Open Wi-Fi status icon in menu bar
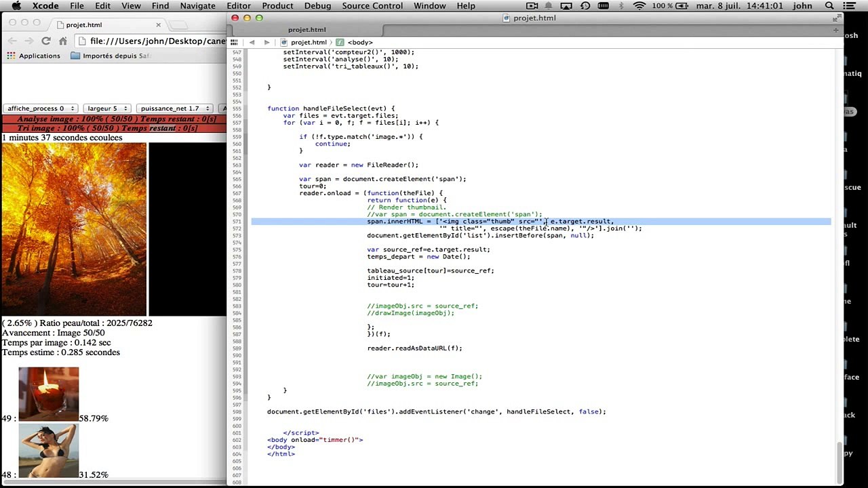868x488 pixels. point(639,6)
